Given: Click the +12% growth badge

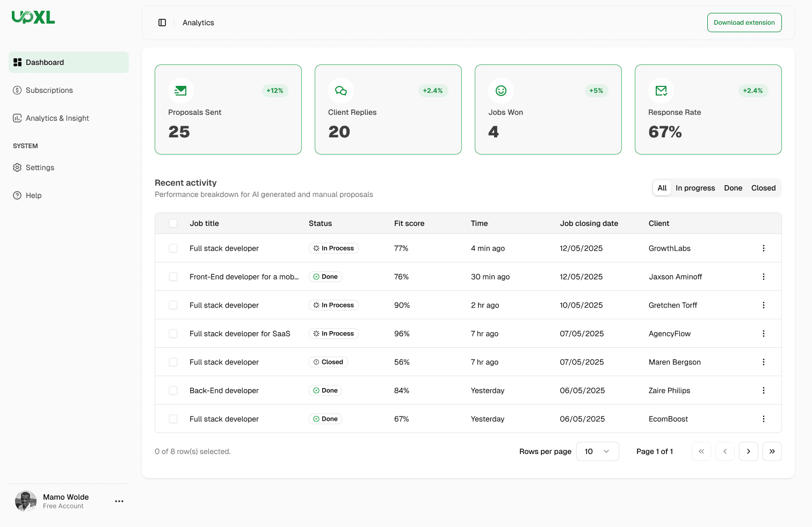Looking at the screenshot, I should 275,91.
